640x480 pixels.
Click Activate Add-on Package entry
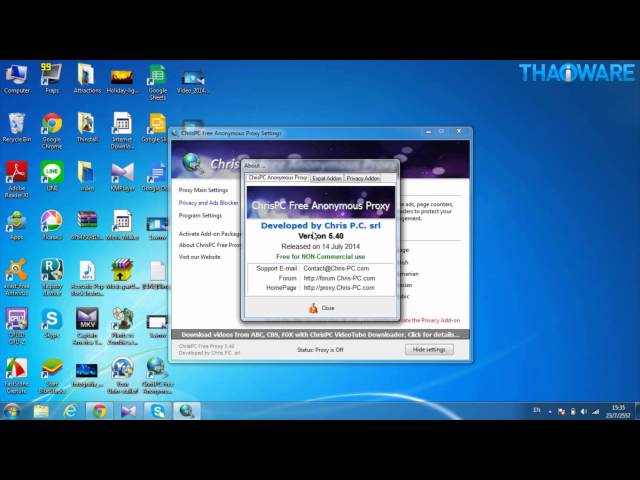209,234
